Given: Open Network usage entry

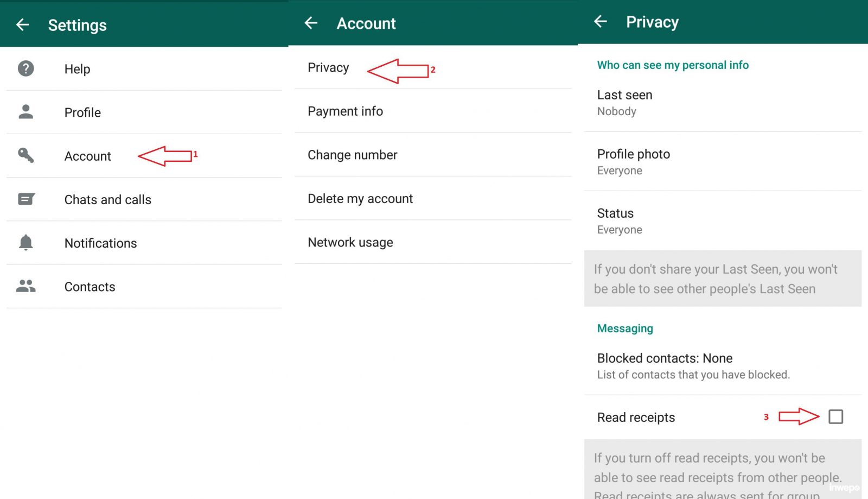Looking at the screenshot, I should [x=350, y=243].
